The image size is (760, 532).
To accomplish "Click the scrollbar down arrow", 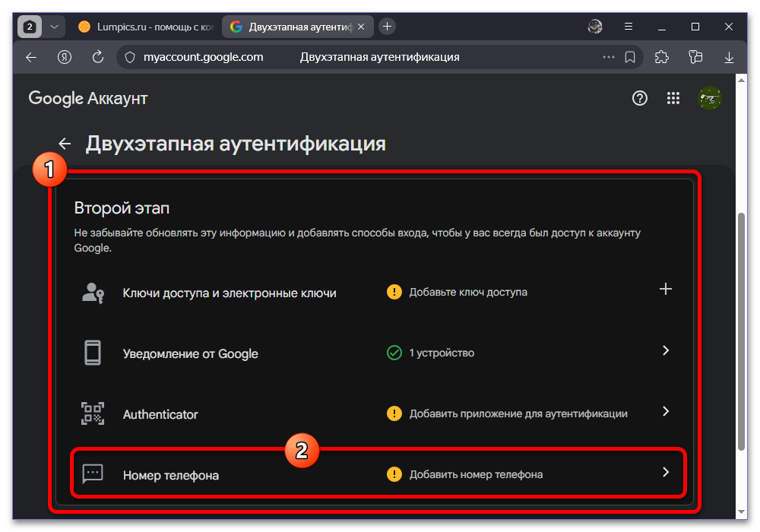I will click(741, 511).
